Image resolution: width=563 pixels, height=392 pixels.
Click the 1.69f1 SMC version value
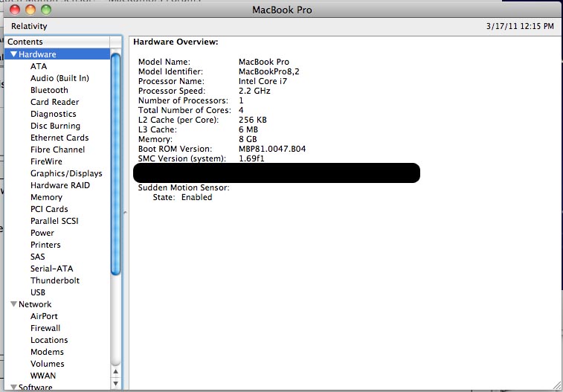[251, 158]
